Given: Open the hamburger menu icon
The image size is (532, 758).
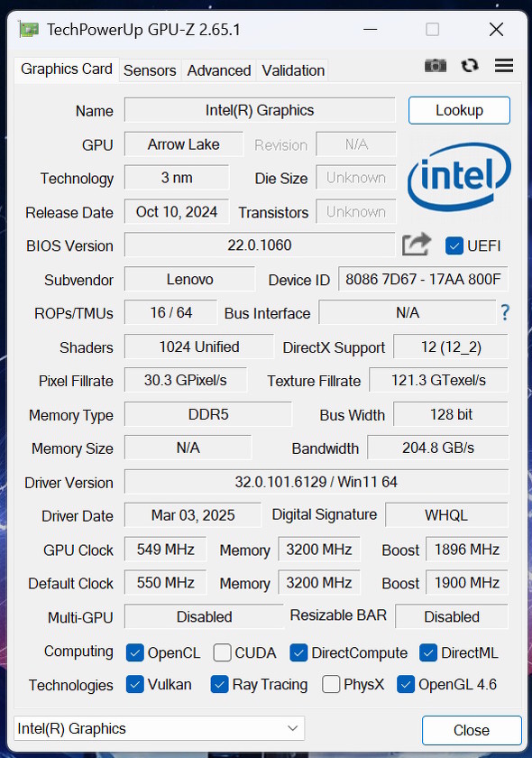Looking at the screenshot, I should [x=503, y=65].
